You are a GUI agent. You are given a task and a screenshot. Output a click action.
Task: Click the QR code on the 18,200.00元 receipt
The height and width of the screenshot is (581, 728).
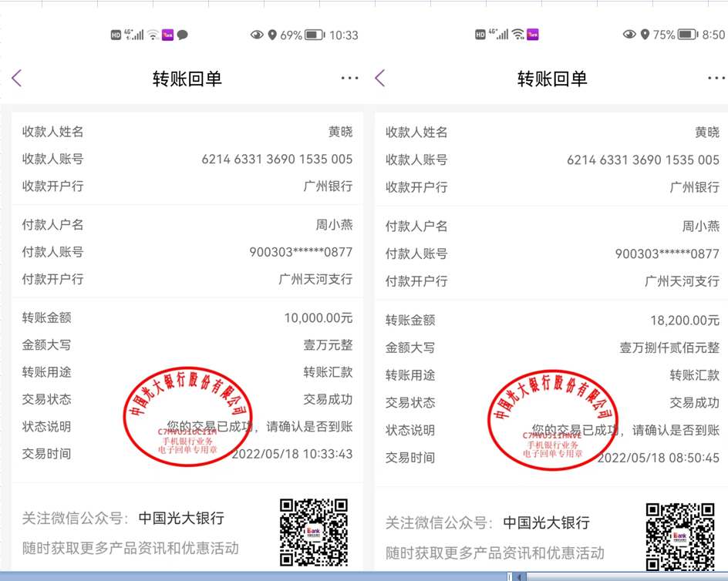pyautogui.click(x=679, y=536)
